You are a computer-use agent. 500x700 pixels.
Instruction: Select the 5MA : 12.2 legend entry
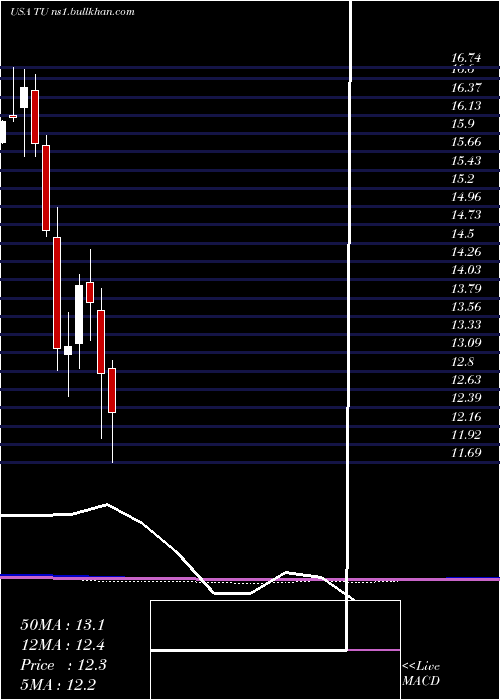tap(58, 684)
